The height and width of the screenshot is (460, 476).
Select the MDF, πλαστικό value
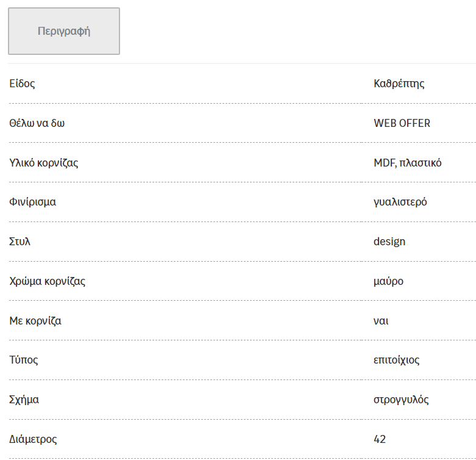coord(407,163)
